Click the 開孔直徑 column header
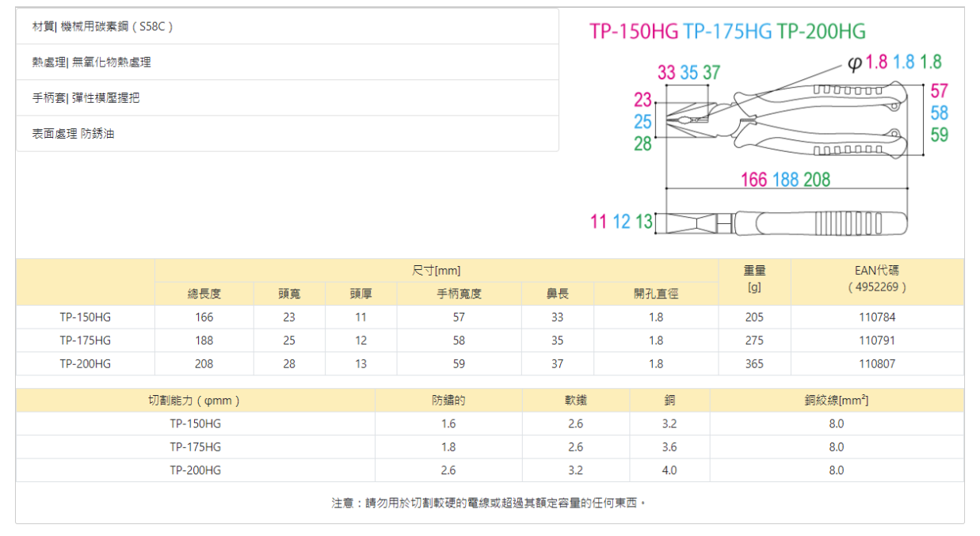 (x=655, y=294)
